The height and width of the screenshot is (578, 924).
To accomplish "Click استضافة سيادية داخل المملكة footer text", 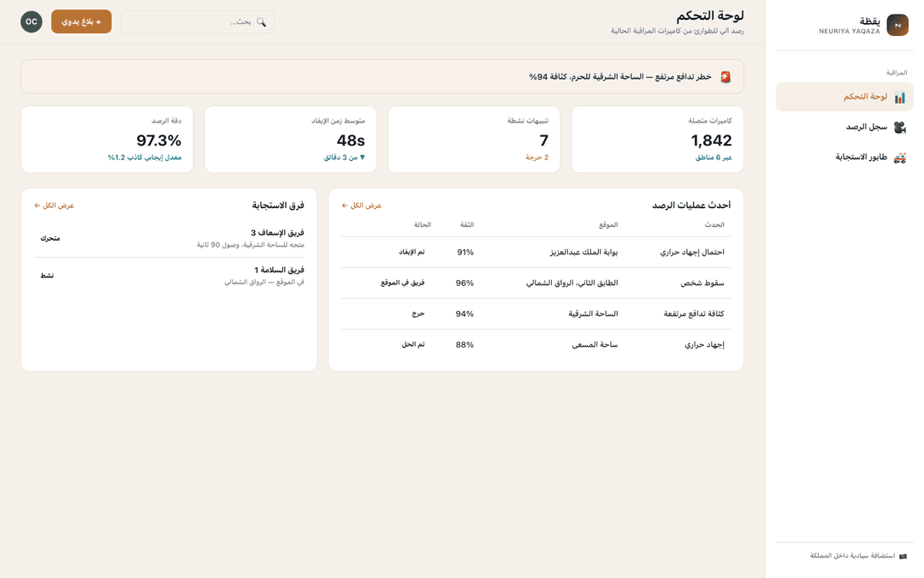I will point(852,556).
